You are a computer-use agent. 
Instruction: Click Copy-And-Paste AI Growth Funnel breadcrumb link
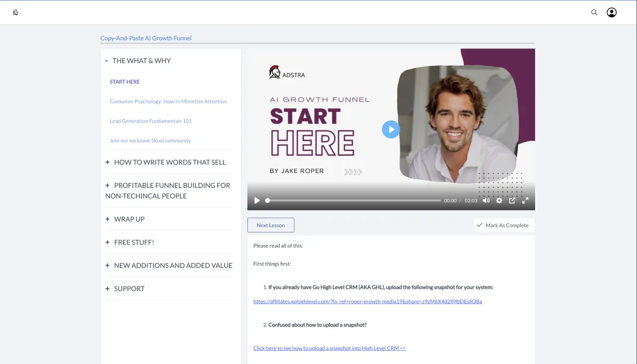point(146,38)
